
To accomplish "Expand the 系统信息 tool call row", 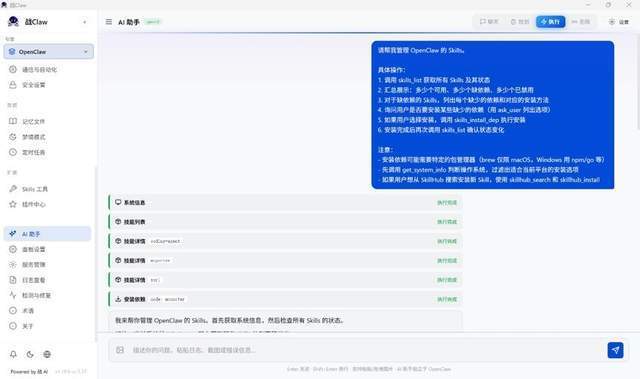I will coord(285,202).
